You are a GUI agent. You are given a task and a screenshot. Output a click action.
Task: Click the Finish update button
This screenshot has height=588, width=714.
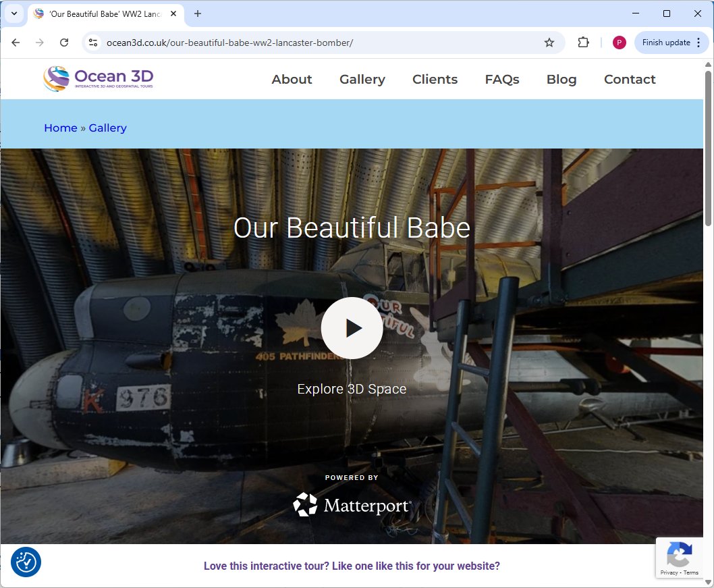[x=665, y=43]
